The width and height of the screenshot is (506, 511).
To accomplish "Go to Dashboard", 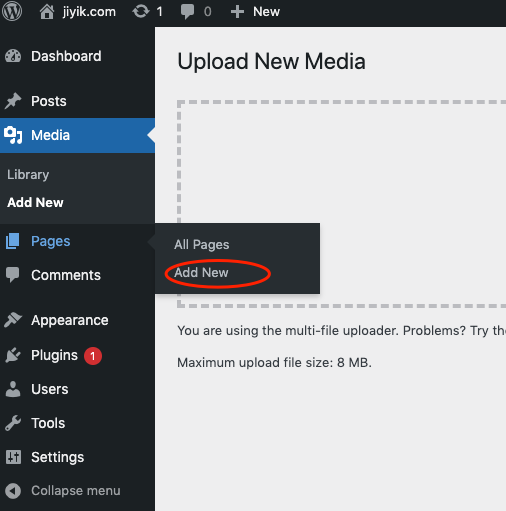I will [x=66, y=56].
